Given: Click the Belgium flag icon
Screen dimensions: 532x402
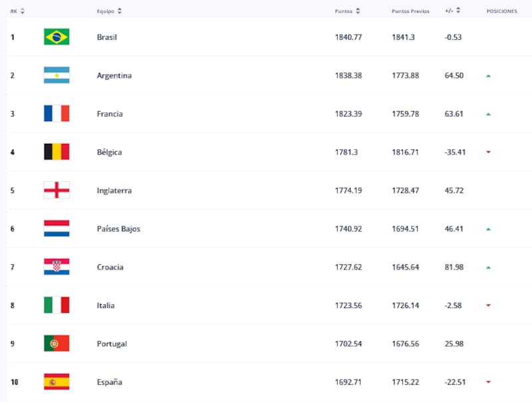Looking at the screenshot, I should [x=57, y=152].
